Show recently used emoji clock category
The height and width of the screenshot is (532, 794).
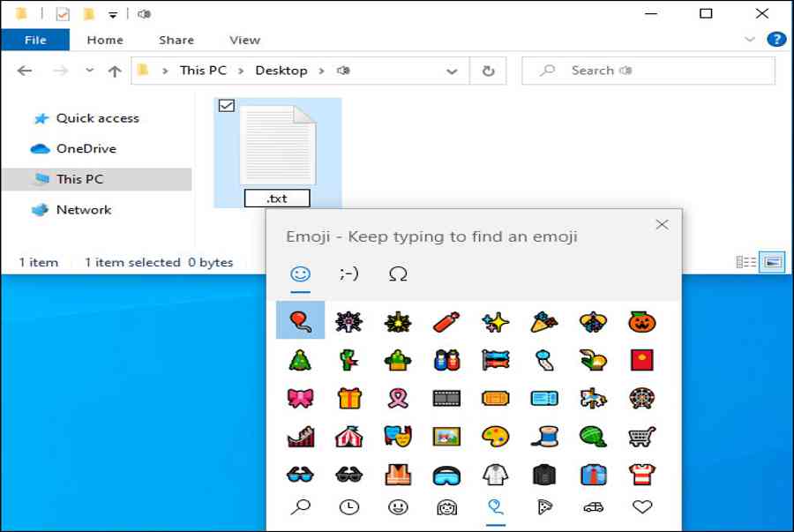tap(348, 506)
